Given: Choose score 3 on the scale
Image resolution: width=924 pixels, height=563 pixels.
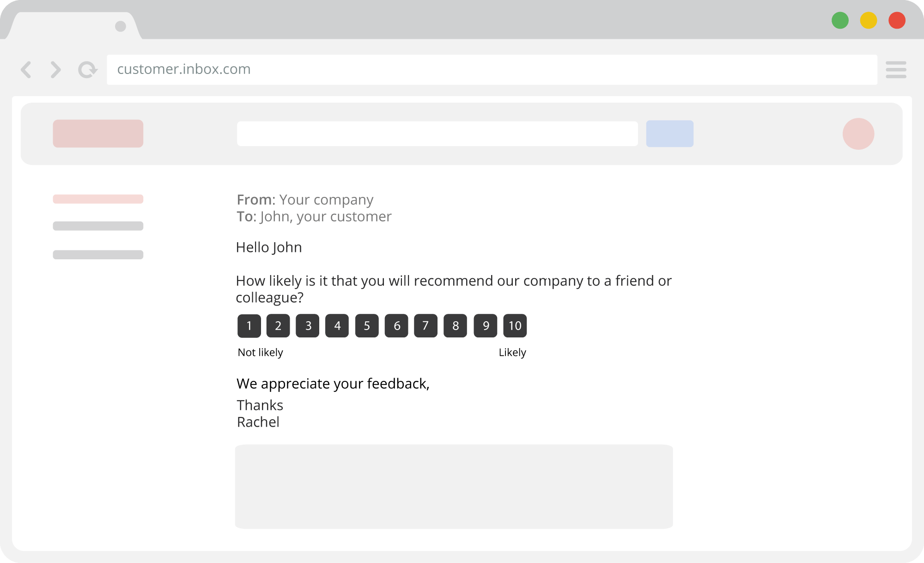Looking at the screenshot, I should (308, 326).
